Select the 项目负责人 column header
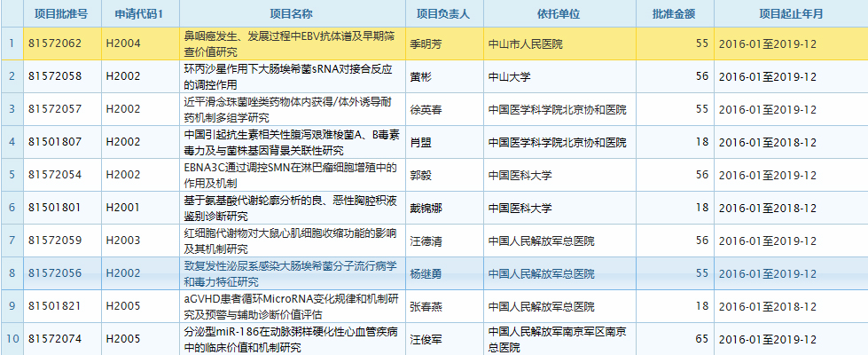Image resolution: width=868 pixels, height=355 pixels. 442,15
